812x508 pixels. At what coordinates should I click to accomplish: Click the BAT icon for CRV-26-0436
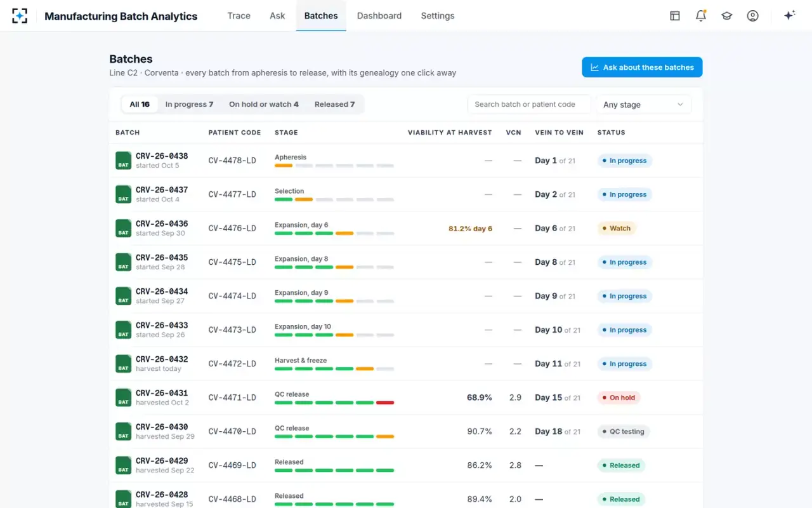point(123,228)
